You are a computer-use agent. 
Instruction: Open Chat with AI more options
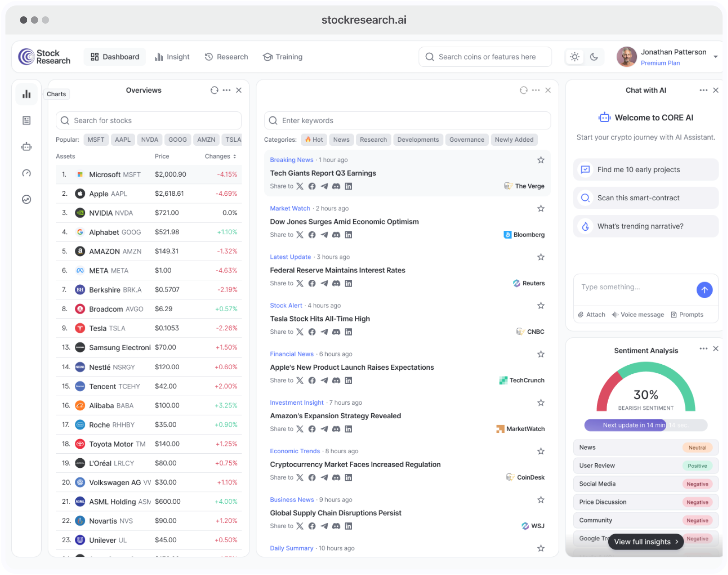(703, 90)
